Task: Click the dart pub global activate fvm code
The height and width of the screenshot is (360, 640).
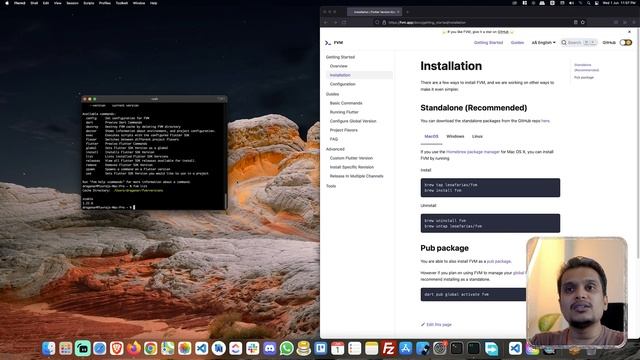Action: click(473, 294)
